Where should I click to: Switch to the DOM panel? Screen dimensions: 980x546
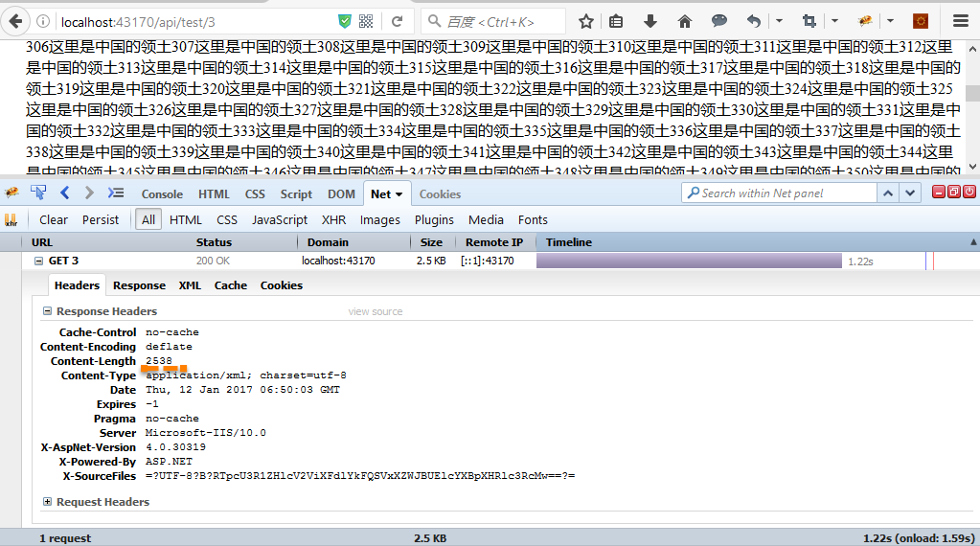coord(341,194)
